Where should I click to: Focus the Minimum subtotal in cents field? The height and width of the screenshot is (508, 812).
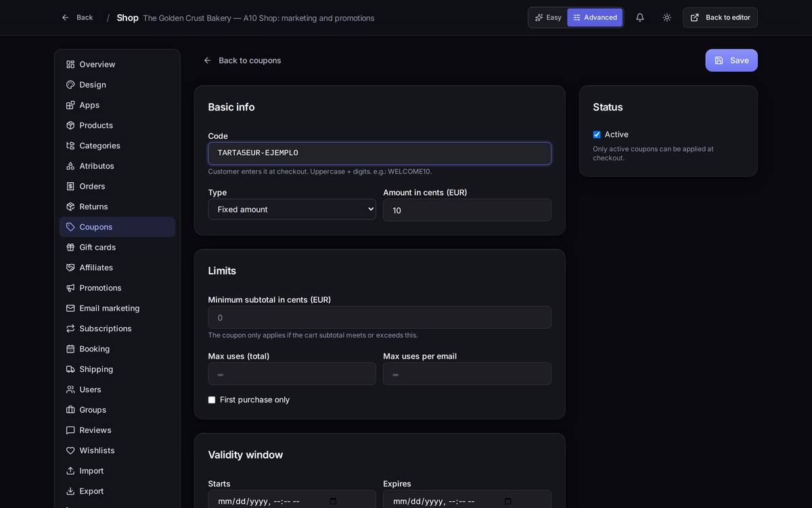[380, 318]
